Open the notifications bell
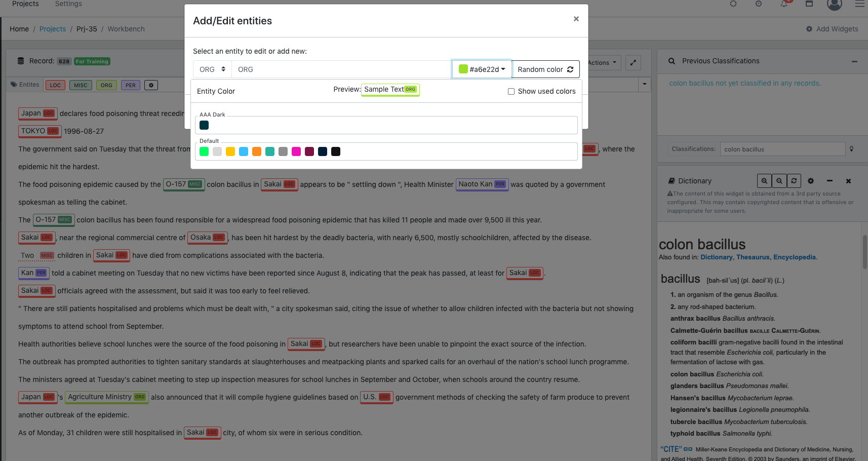Image resolution: width=868 pixels, height=461 pixels. [783, 4]
